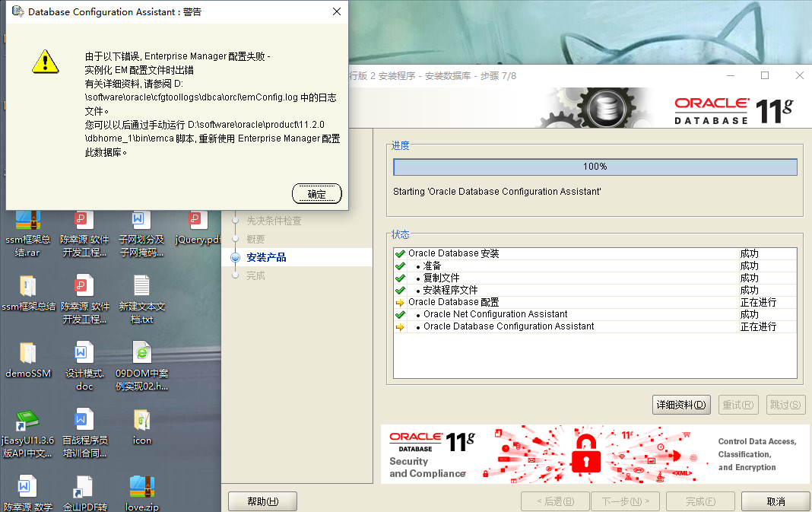Click the 完成(F) finish button
Screen dimensions: 812x512
701,501
